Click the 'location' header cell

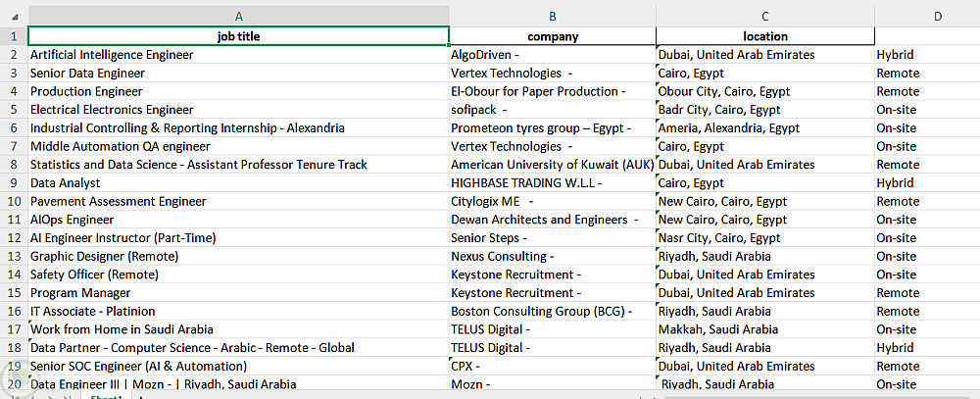765,36
